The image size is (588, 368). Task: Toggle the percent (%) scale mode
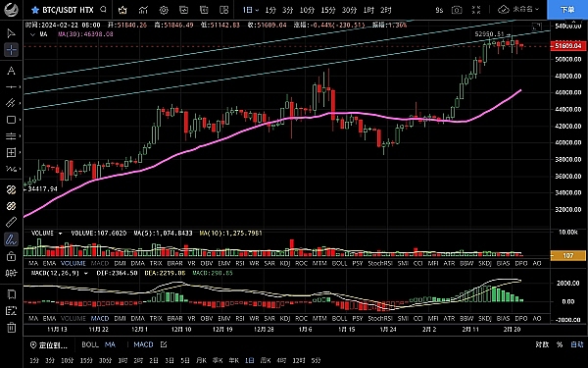pos(560,344)
